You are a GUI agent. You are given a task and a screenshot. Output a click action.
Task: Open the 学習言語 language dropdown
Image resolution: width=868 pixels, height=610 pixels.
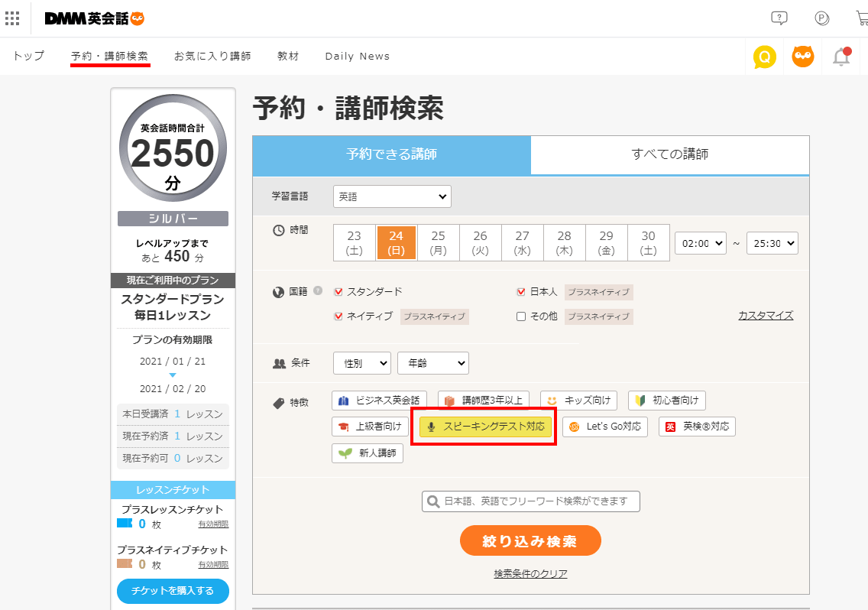tap(392, 196)
